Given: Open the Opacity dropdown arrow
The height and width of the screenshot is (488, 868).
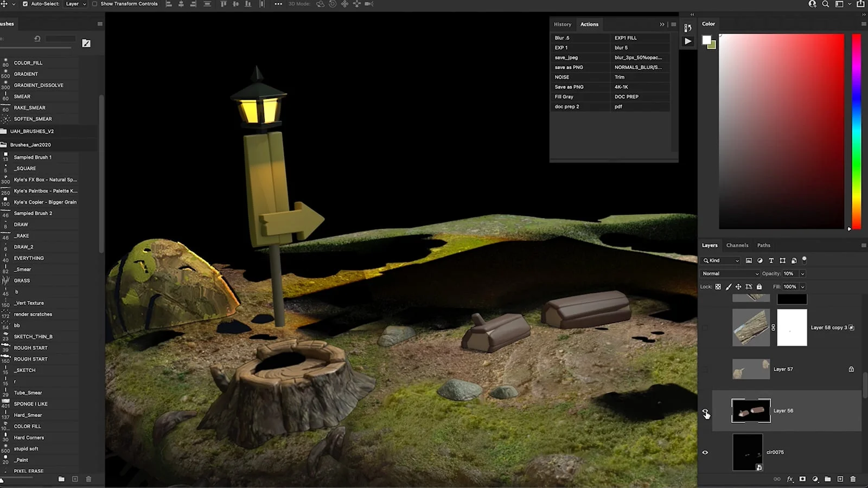Looking at the screenshot, I should coord(802,273).
